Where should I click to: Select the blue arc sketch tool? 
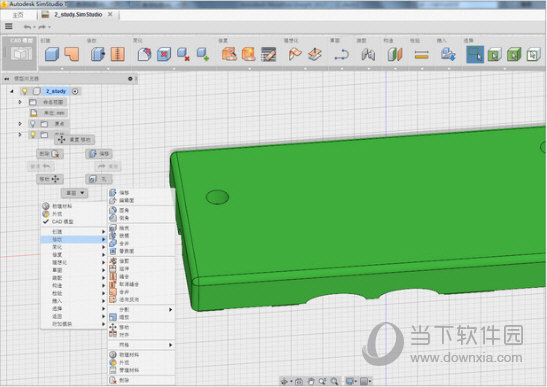coord(342,55)
